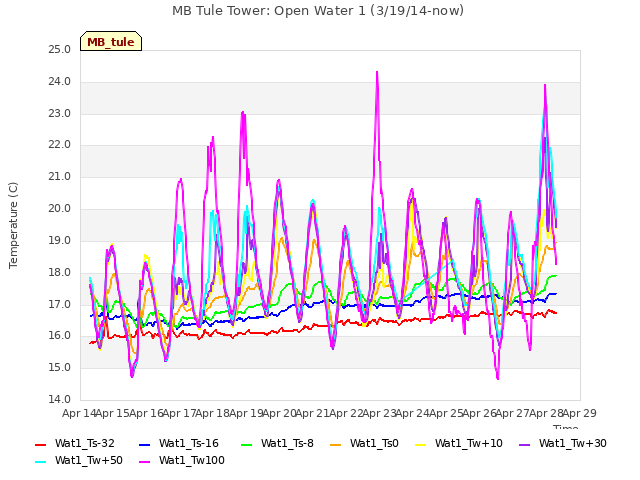Click the cyan Wat1_Tw+50 legend swatch
The image size is (640, 480).
point(41,462)
